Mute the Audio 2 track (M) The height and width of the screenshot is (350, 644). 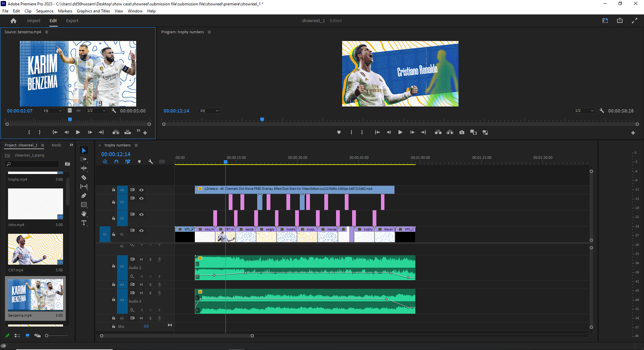point(141,259)
